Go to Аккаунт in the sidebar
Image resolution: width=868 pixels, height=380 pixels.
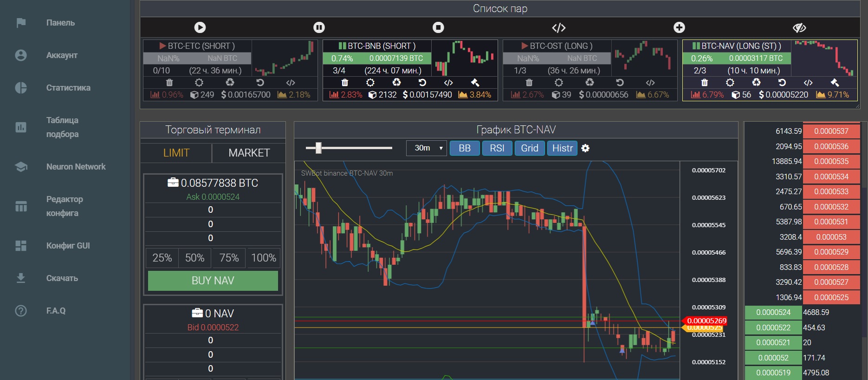click(62, 55)
